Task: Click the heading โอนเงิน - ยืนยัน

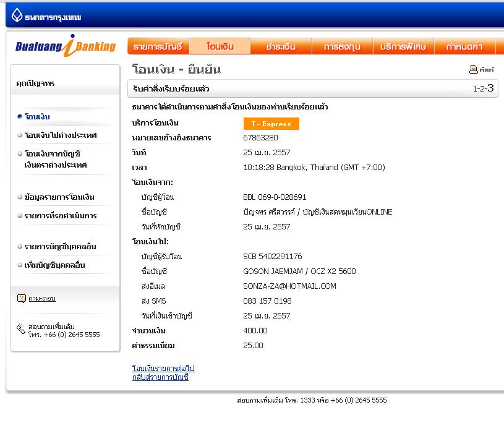Action: point(176,69)
